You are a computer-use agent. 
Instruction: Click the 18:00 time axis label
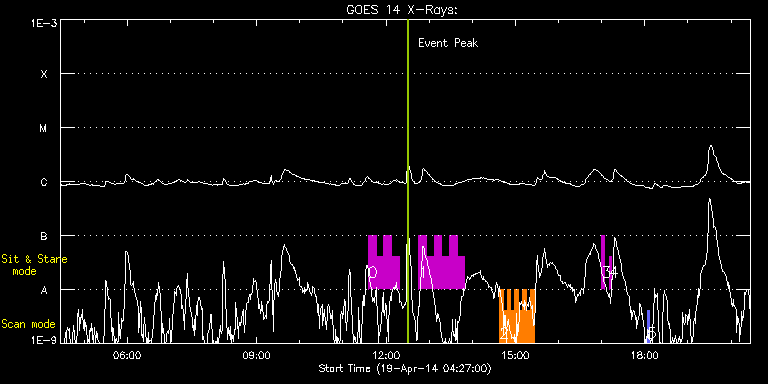[645, 356]
